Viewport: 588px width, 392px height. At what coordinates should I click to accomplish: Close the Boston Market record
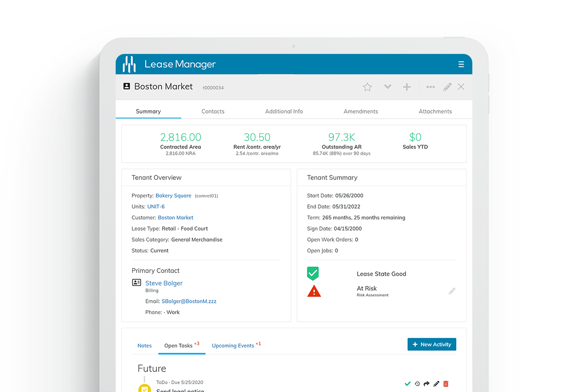(x=461, y=86)
